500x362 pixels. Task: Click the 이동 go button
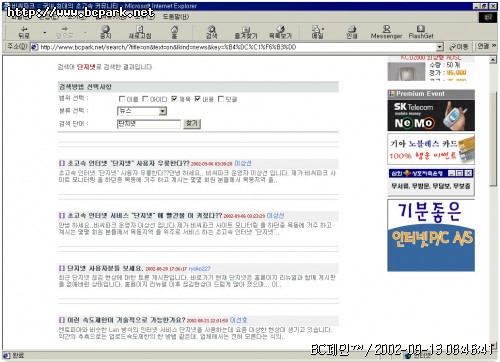point(459,47)
